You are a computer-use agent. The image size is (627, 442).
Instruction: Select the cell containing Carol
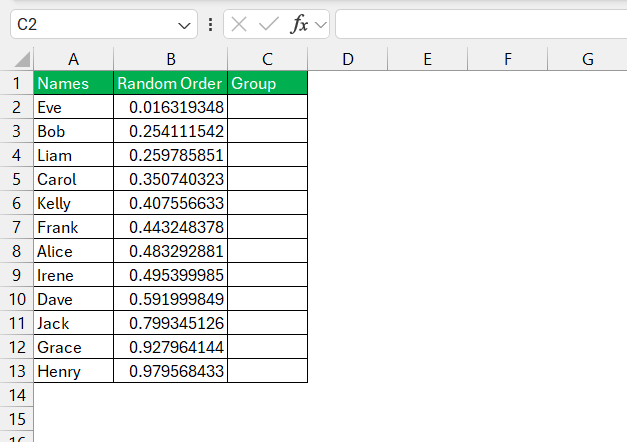(x=74, y=179)
